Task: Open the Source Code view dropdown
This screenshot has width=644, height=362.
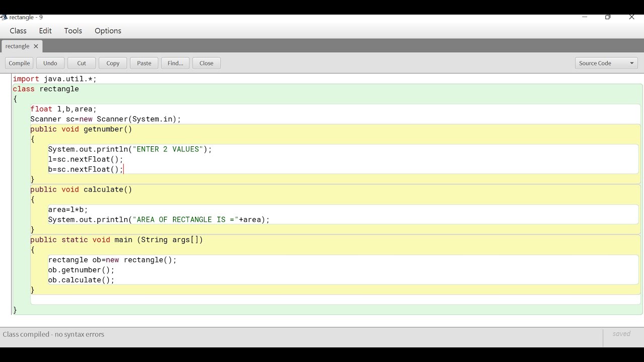Action: [x=606, y=63]
